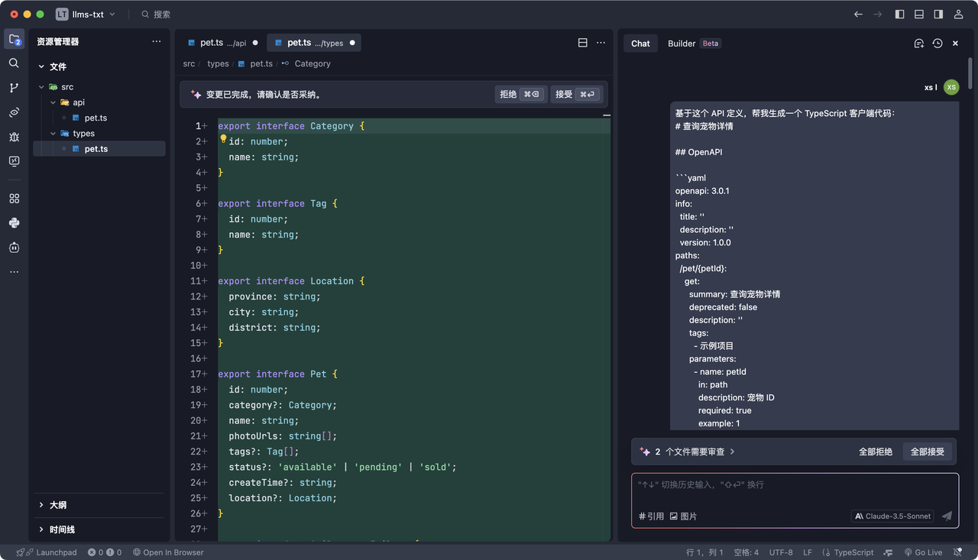Image resolution: width=978 pixels, height=560 pixels.
Task: Click the types breadcrumb item
Action: coord(218,64)
